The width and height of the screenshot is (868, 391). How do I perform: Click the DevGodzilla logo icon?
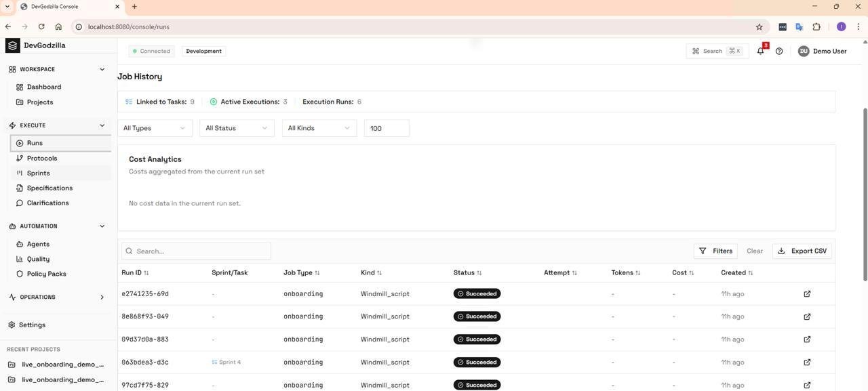point(12,45)
